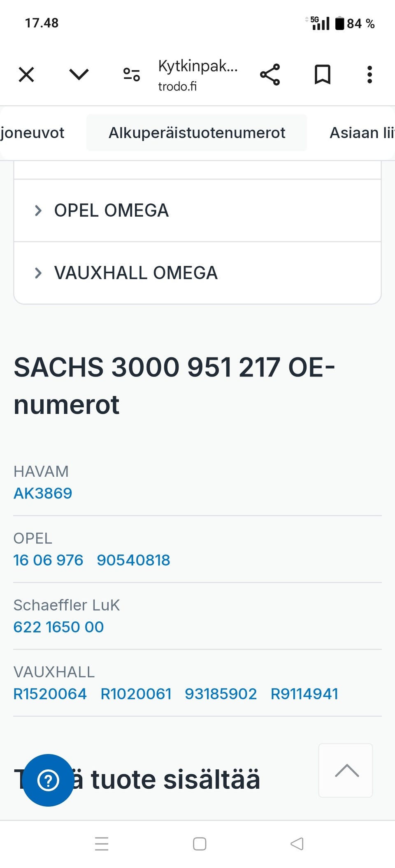Viewport: 395px width, 868px height.
Task: Switch to the Asiaan liittyvät tab
Action: point(361,133)
